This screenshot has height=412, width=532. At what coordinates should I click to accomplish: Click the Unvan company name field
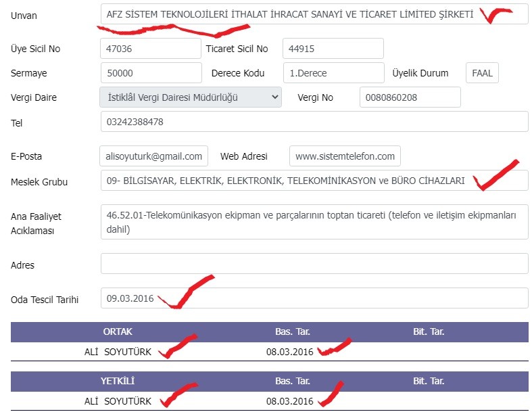pyautogui.click(x=314, y=14)
